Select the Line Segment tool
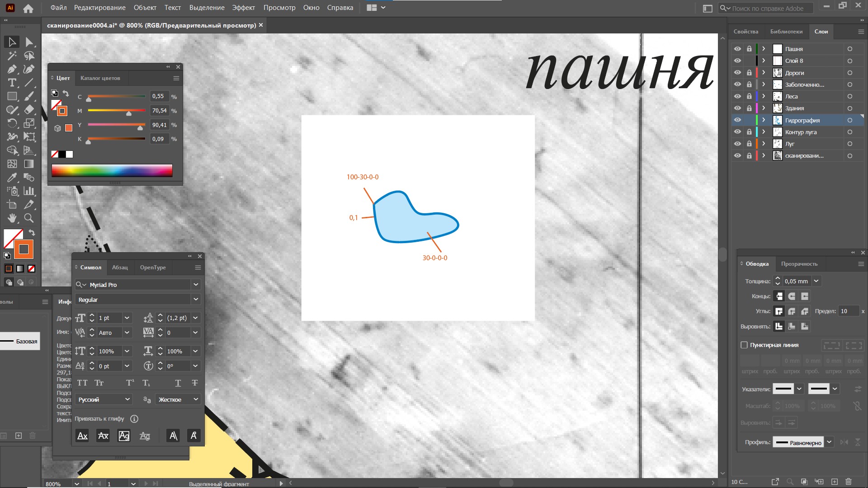This screenshot has height=488, width=868. tap(29, 83)
